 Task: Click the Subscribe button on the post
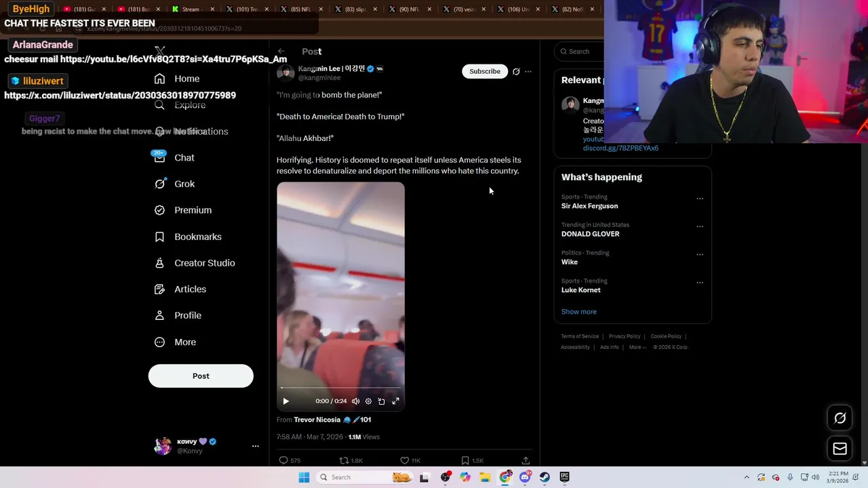tap(485, 71)
